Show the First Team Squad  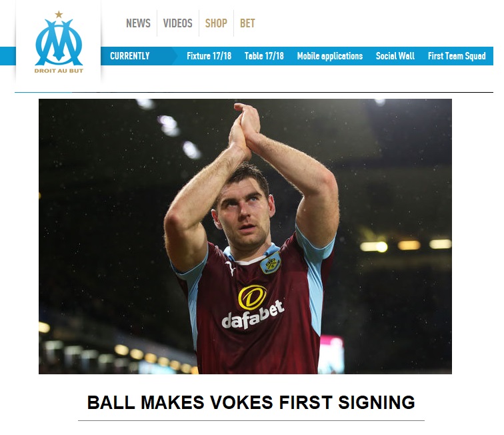(x=457, y=56)
